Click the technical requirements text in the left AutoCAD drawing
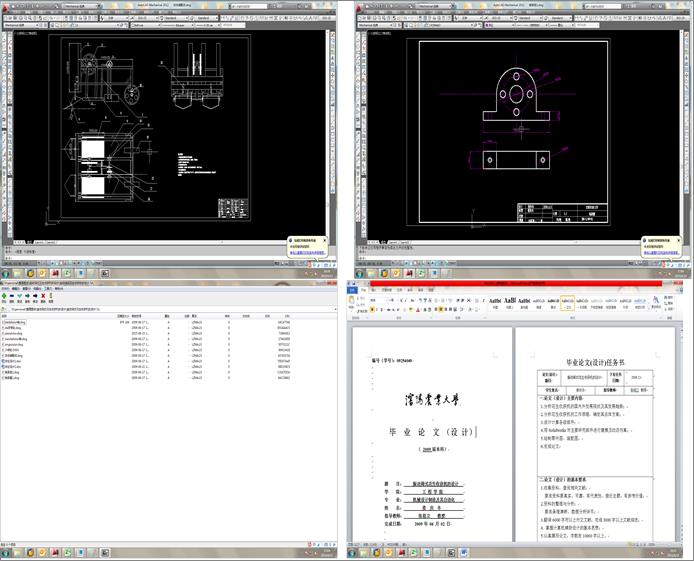 tap(196, 165)
